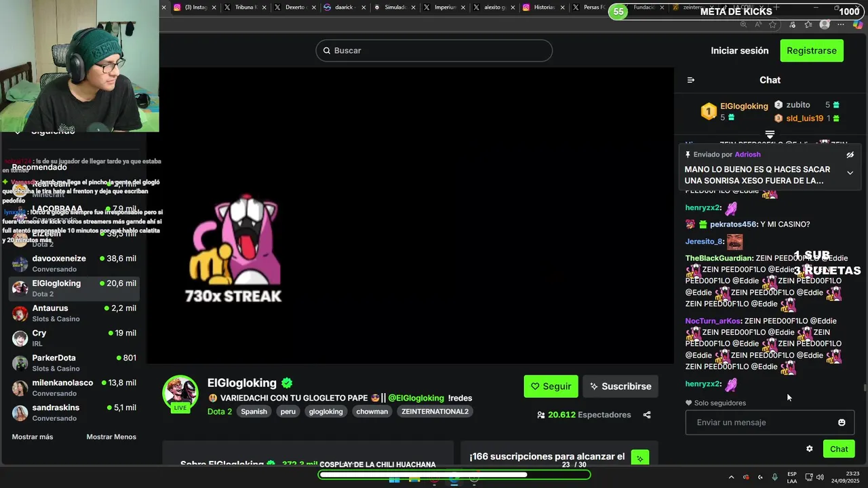Close the Historias browser tab
The image size is (868, 488).
562,7
